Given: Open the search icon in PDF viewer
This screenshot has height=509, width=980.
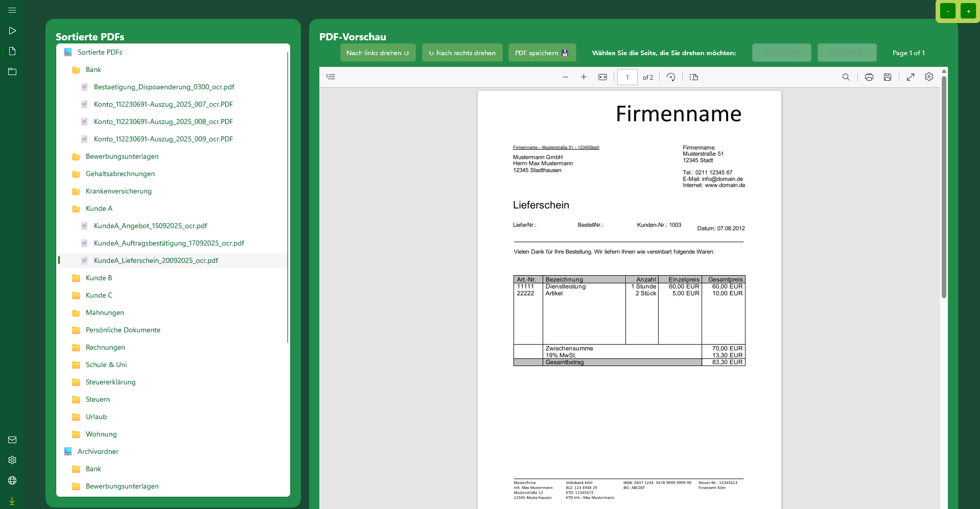Looking at the screenshot, I should click(x=846, y=77).
